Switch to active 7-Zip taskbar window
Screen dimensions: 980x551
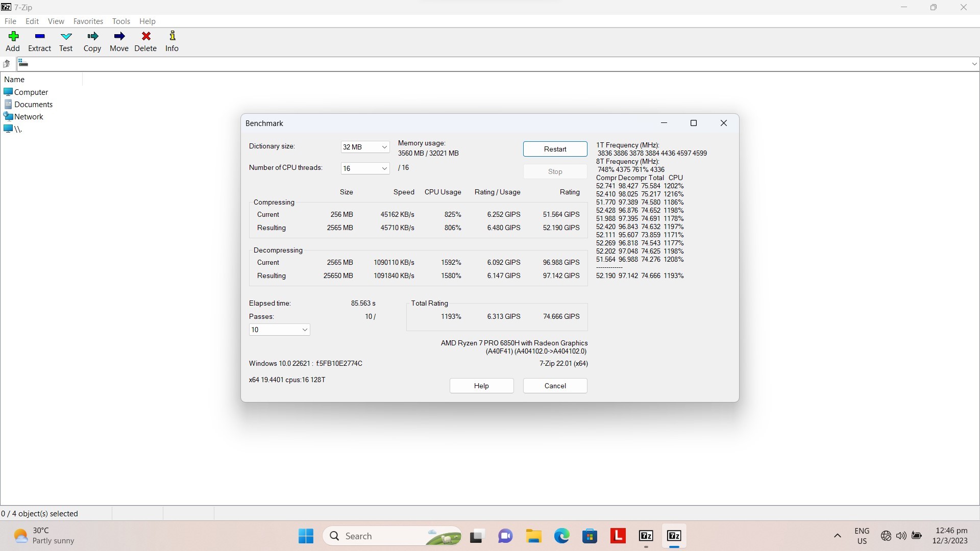tap(674, 536)
